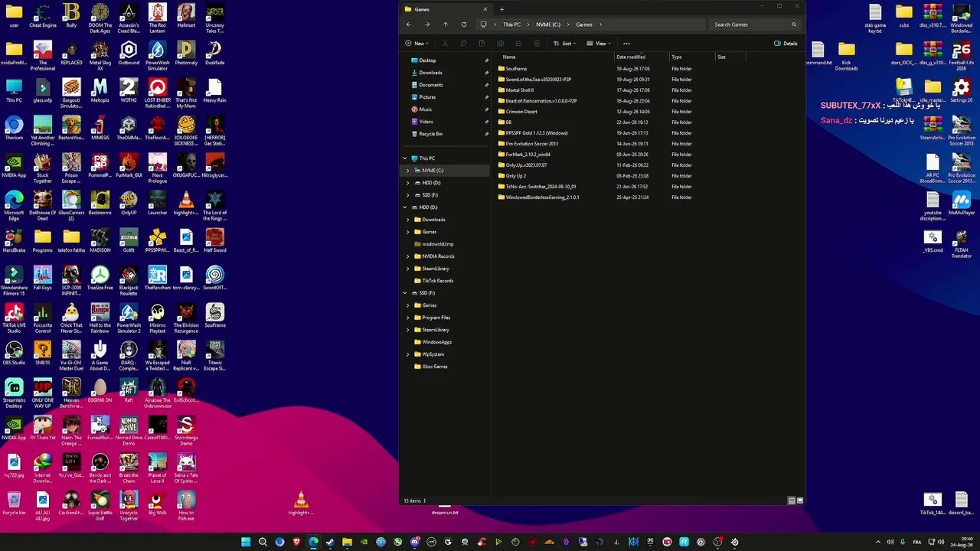
Task: Click the Cut scissors icon in Explorer toolbar
Action: point(445,44)
